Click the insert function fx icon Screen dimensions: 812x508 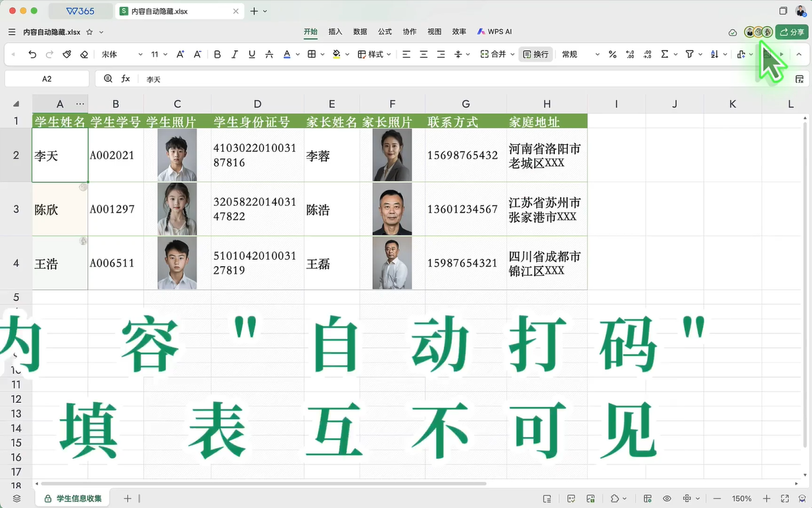coord(126,79)
